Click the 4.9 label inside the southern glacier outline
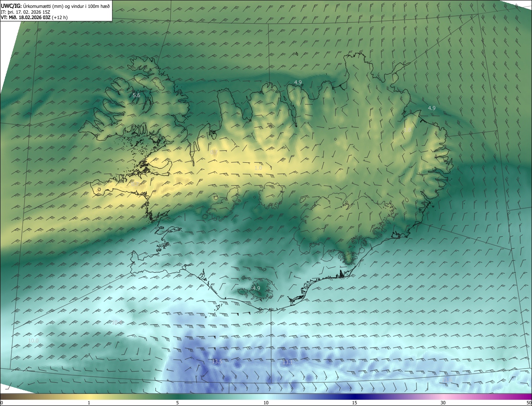The image size is (532, 406). point(256,288)
